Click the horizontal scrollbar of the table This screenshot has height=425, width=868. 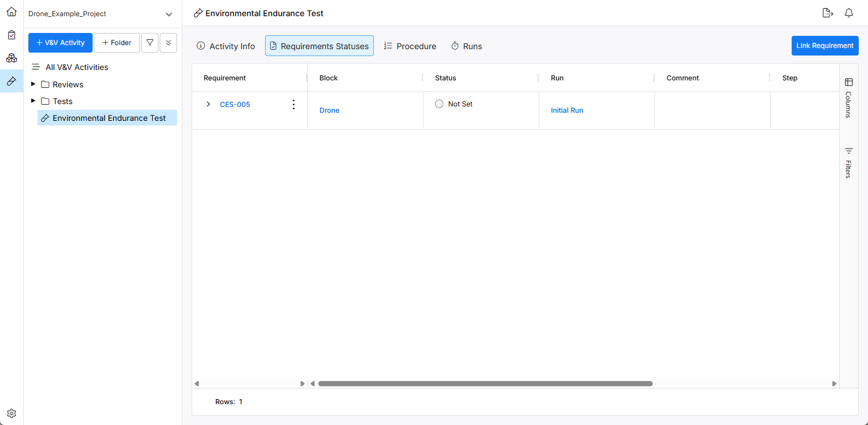pos(485,383)
